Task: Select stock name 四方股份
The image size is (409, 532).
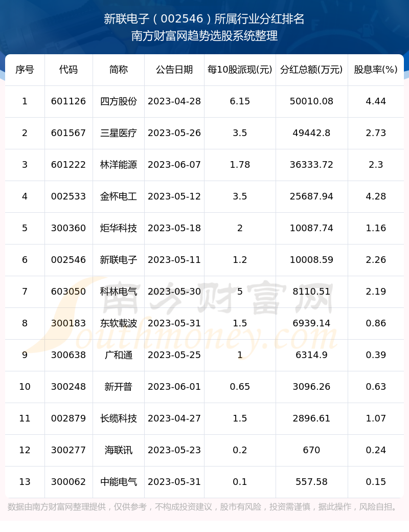Action: coord(119,101)
